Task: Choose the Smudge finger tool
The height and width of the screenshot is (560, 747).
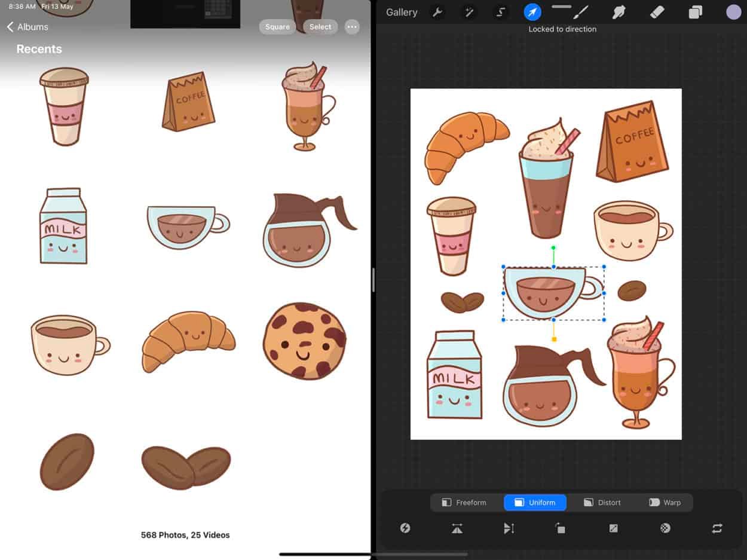Action: tap(619, 13)
